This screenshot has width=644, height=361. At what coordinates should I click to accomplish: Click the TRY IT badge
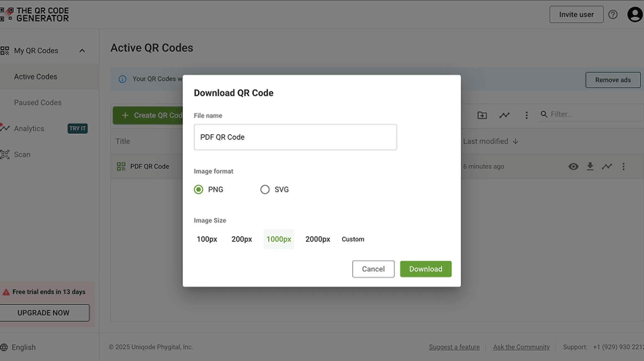point(77,128)
